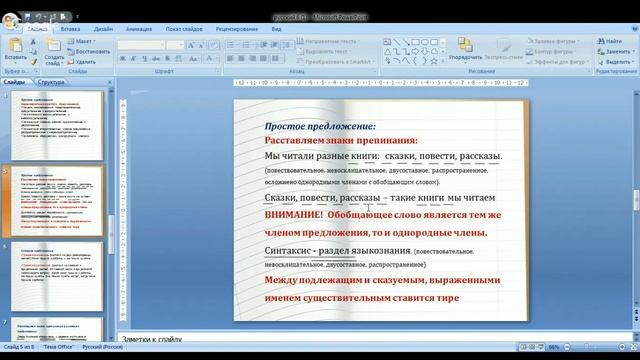Switch to Slide Sorter view icon
The height and width of the screenshot is (360, 640).
click(x=532, y=347)
